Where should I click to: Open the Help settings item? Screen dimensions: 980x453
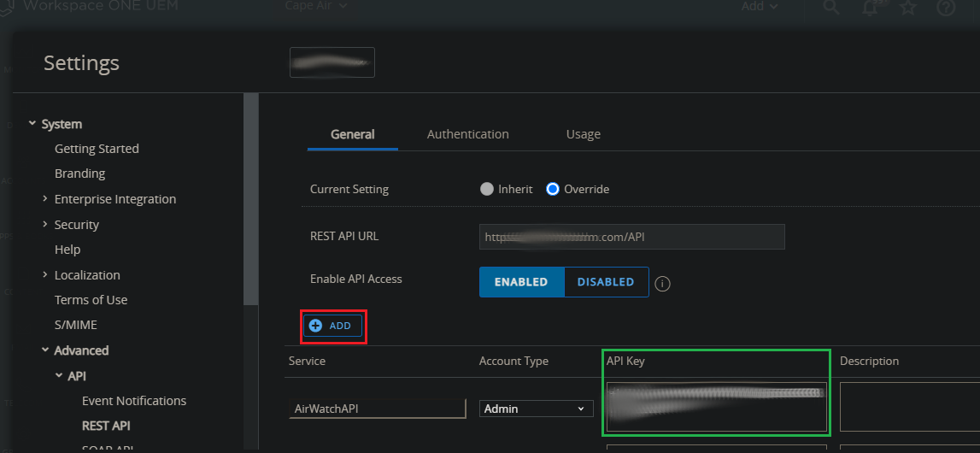(x=67, y=250)
